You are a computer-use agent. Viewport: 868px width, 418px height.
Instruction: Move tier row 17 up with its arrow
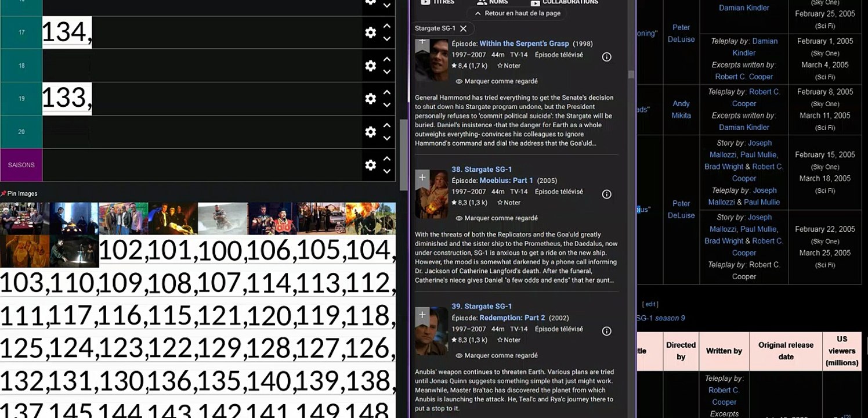(386, 26)
